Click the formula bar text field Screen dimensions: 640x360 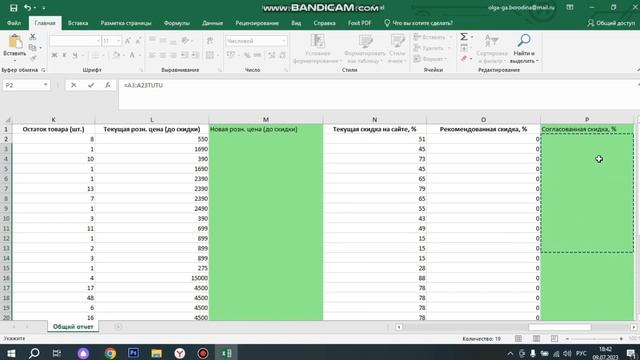click(x=378, y=94)
